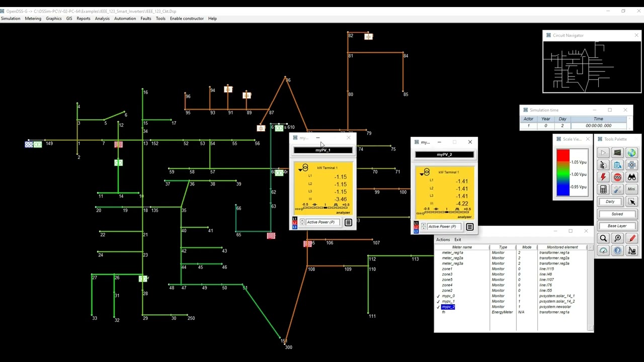Open the Metering menu

point(33,19)
